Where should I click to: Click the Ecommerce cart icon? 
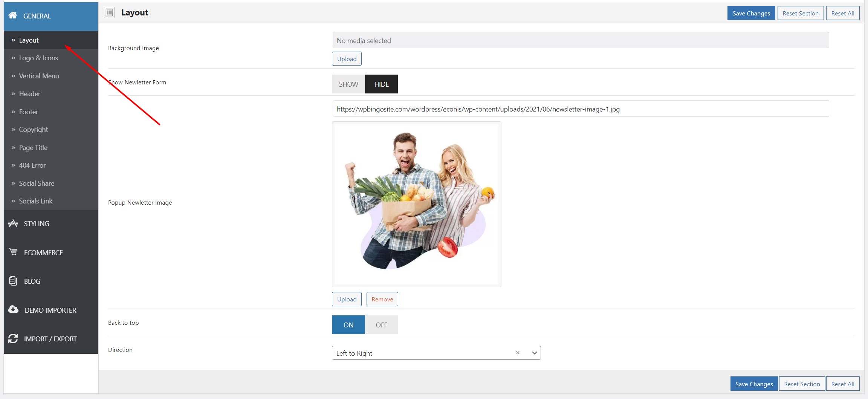point(13,252)
